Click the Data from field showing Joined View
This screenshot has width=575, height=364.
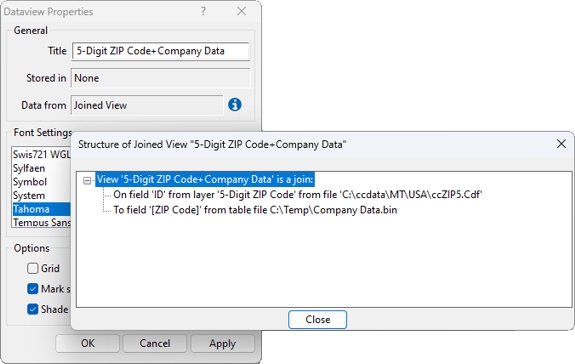(147, 105)
